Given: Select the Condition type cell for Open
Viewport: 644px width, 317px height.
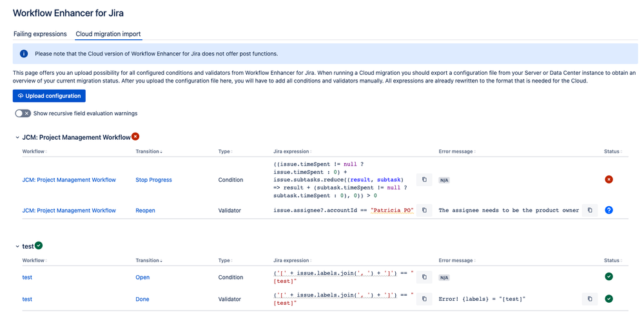Looking at the screenshot, I should tap(230, 277).
